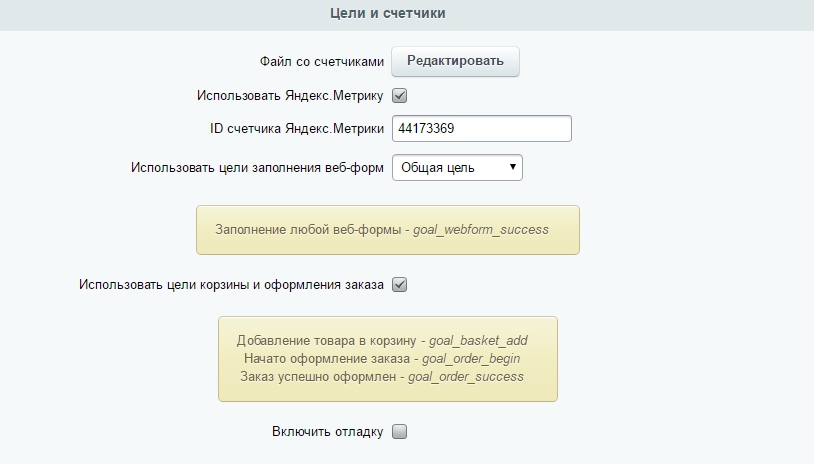Screen dimensions: 814x464
Task: Disable the Использовать Яндекс.Метрику checkbox
Action: [399, 96]
